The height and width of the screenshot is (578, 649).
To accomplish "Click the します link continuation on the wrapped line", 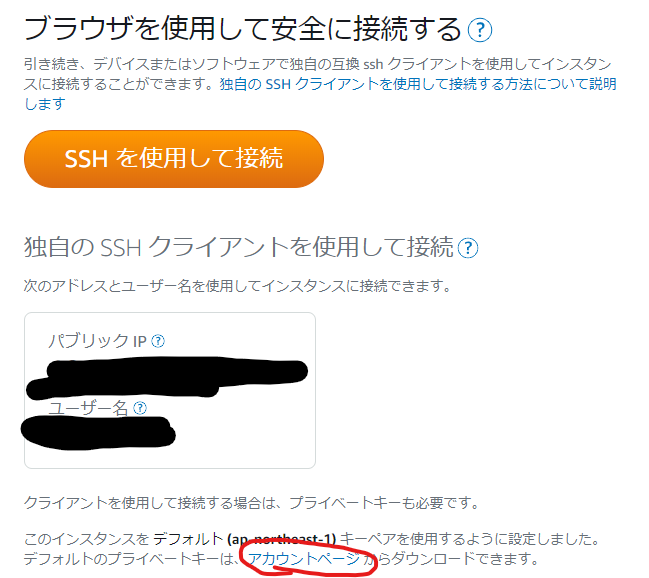I will tap(44, 104).
